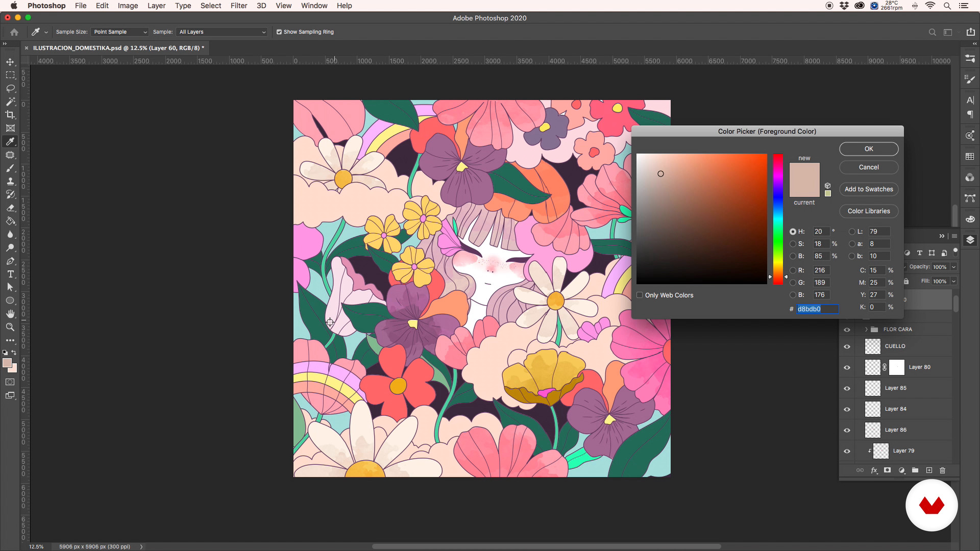The width and height of the screenshot is (980, 551).
Task: Click the current color swatch in picker
Action: pos(804,189)
